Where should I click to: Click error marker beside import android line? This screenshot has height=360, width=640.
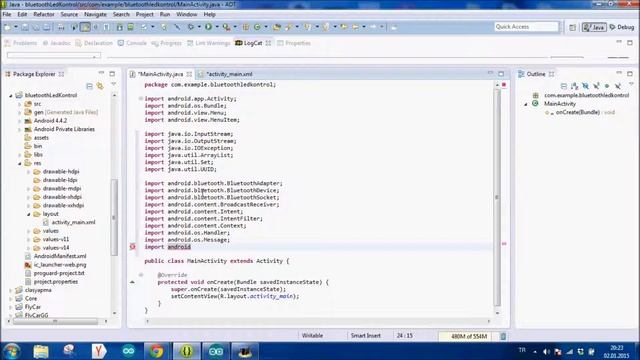point(133,247)
